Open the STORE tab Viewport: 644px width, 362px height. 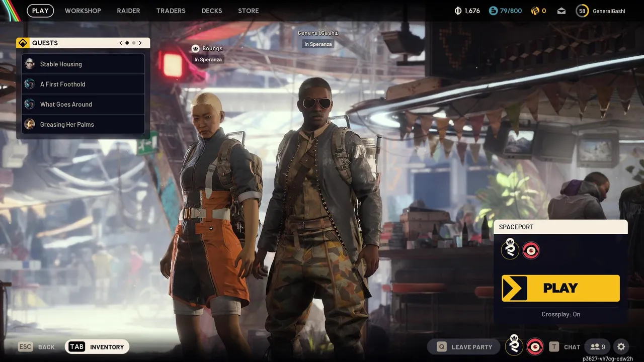pos(249,11)
